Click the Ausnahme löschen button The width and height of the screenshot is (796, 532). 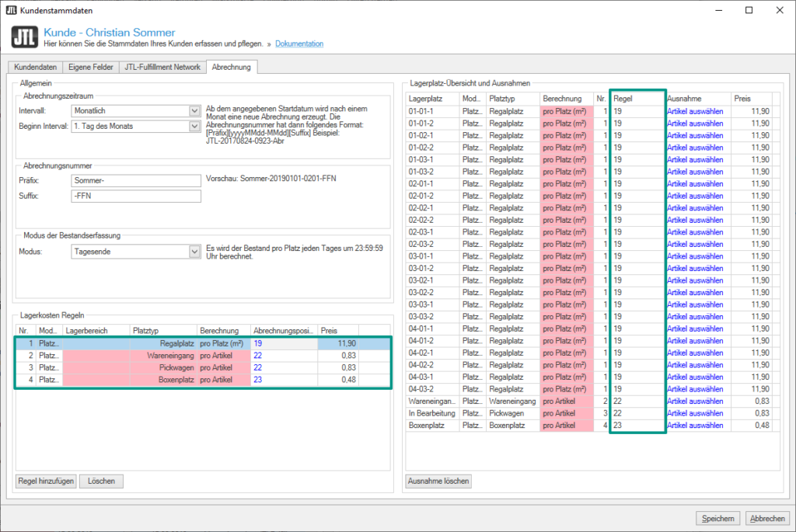[x=438, y=482]
